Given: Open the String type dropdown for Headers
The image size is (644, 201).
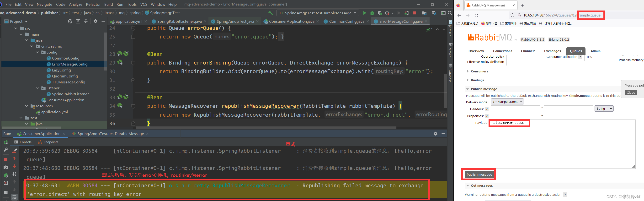Looking at the screenshot, I should (604, 109).
